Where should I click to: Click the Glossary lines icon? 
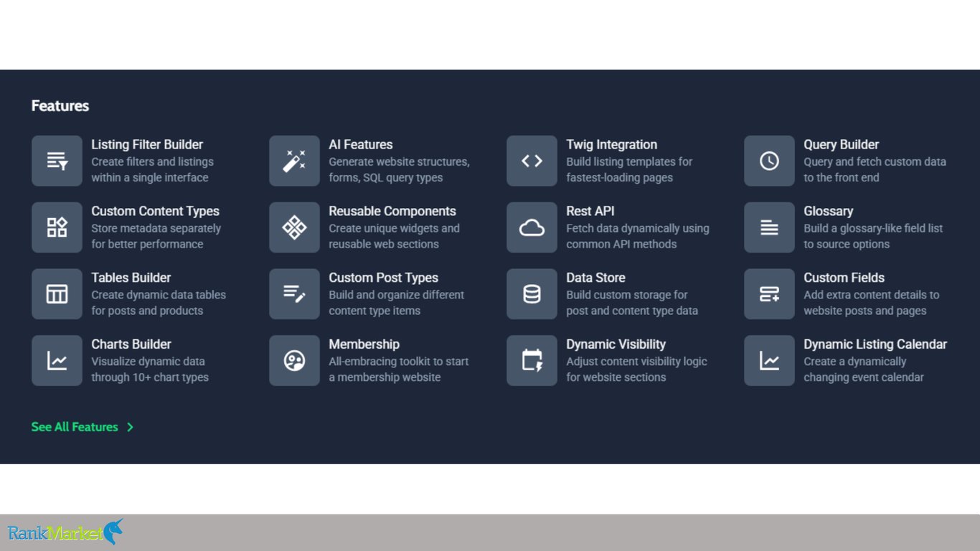(x=769, y=227)
